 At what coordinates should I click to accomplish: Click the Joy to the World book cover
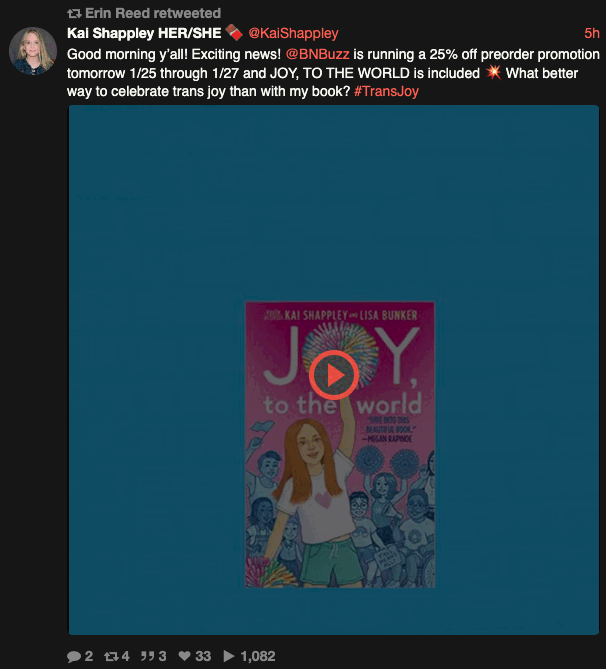point(340,445)
